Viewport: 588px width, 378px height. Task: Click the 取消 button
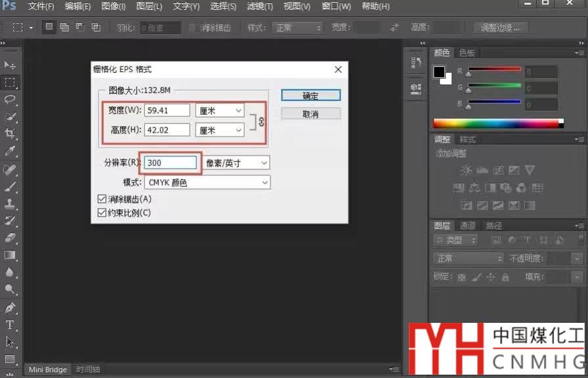[310, 114]
